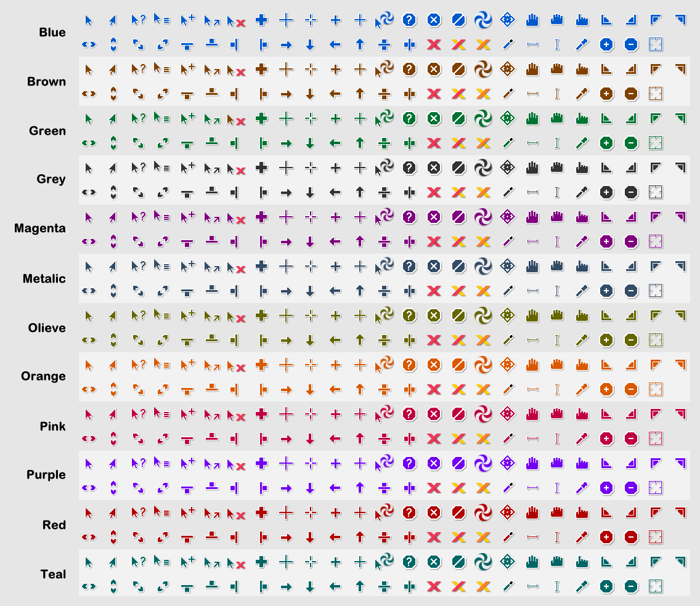Pick the red help arrow with question mark
The image size is (700, 606).
[x=139, y=512]
